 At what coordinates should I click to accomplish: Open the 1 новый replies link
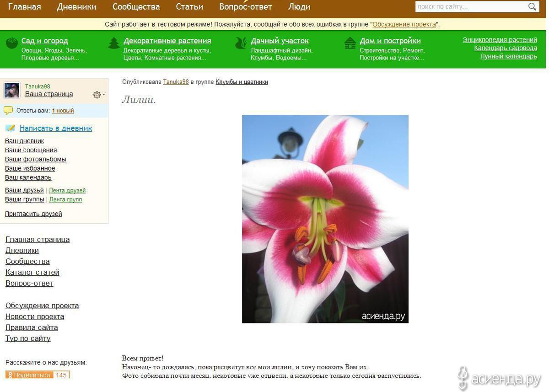click(x=63, y=111)
